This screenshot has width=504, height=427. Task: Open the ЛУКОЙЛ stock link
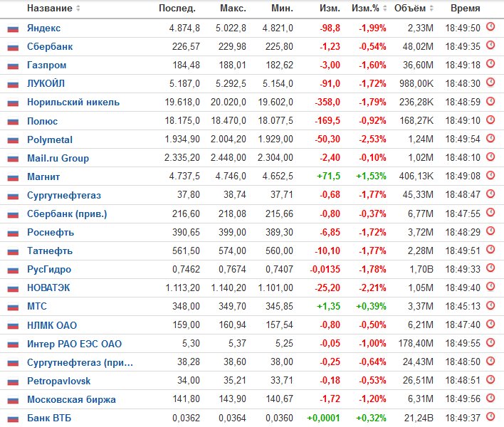click(46, 83)
